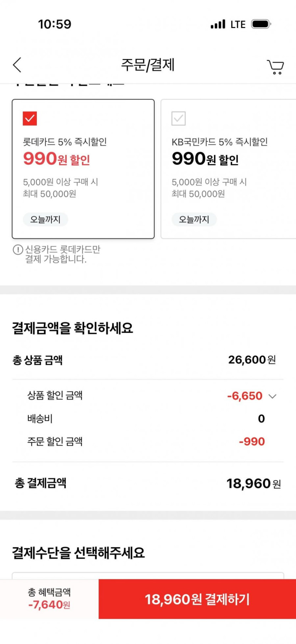Select the KB국민카드 990원 할인 amount
Image resolution: width=296 pixels, height=644 pixels.
pos(205,159)
